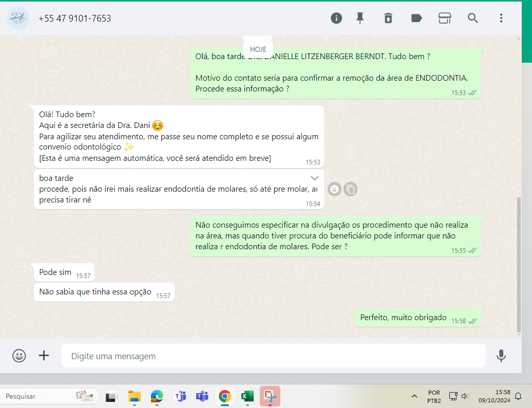Open second Microsoft Teams taskbar icon
The height and width of the screenshot is (408, 532).
[202, 396]
